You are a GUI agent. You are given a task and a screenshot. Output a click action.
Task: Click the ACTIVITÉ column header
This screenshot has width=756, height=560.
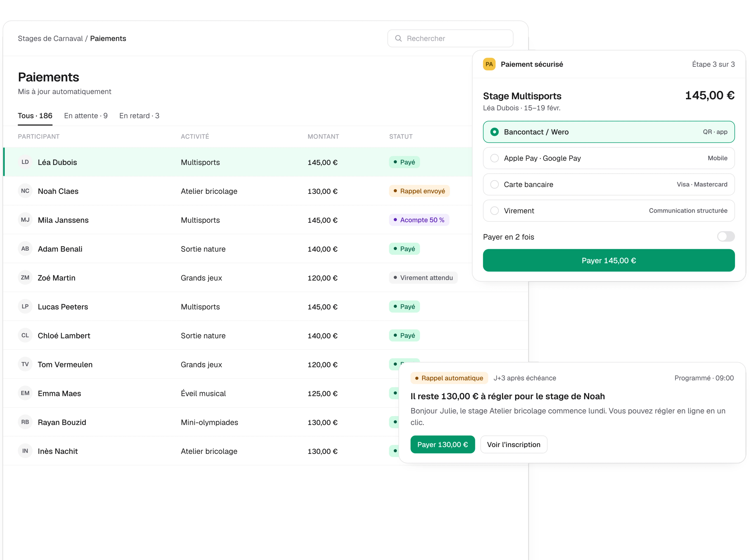click(195, 136)
